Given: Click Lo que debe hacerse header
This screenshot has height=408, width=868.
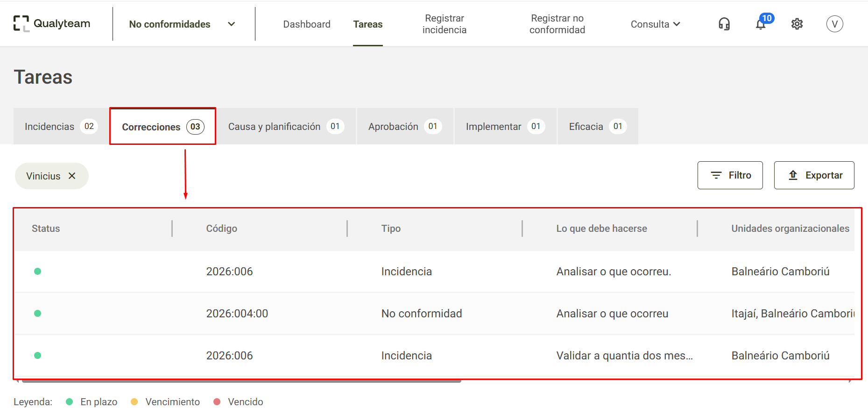Looking at the screenshot, I should click(x=602, y=229).
